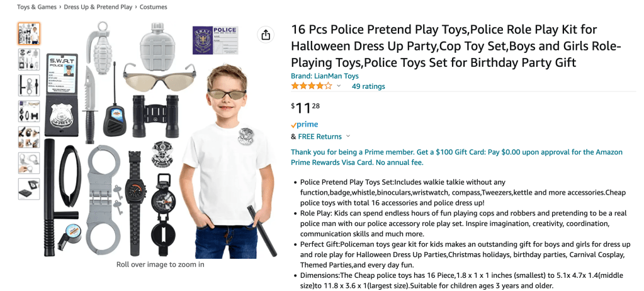Select third thumbnail with baton and handcuffs
The height and width of the screenshot is (291, 644).
(29, 85)
